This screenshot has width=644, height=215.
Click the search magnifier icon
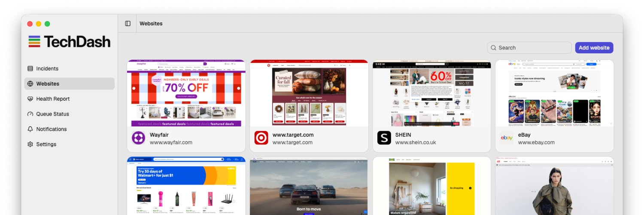click(494, 48)
